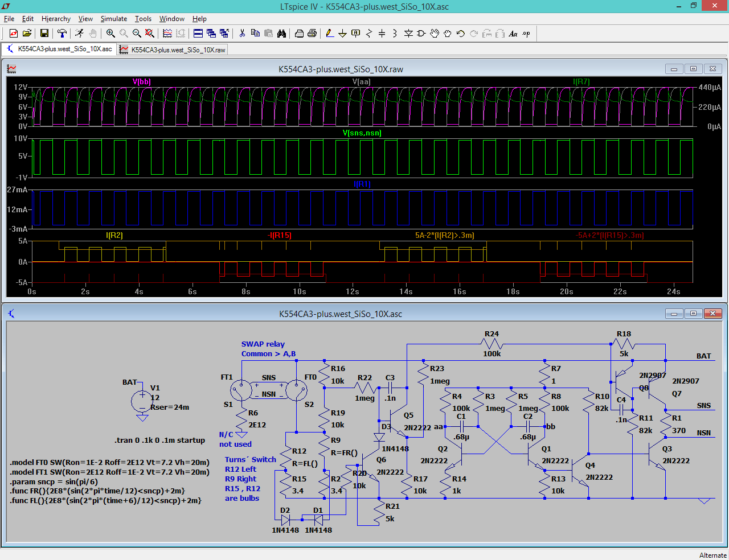Open the Tools menu
Viewport: 729px width, 560px height.
(143, 19)
